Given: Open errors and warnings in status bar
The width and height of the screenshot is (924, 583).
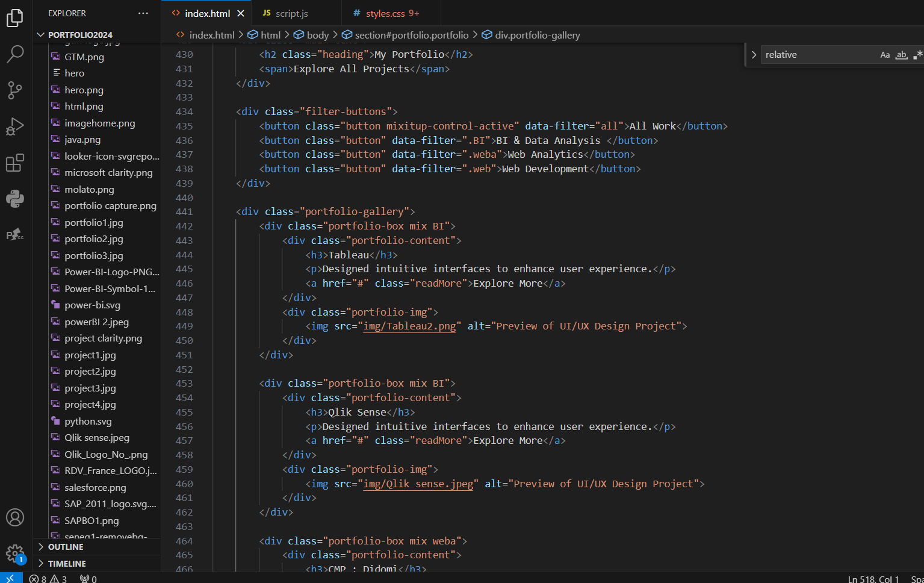Looking at the screenshot, I should click(48, 579).
